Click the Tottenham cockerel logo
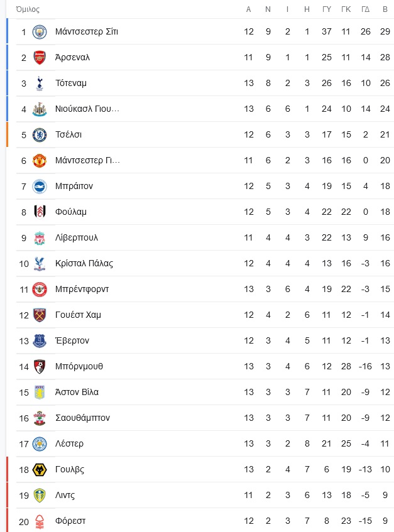This screenshot has width=394, height=532. click(40, 84)
